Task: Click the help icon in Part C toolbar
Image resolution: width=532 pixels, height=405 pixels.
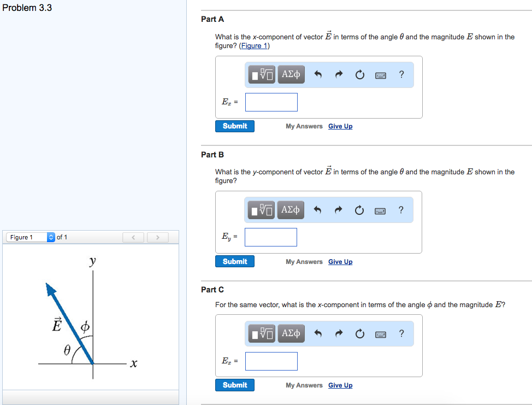Action: point(401,333)
